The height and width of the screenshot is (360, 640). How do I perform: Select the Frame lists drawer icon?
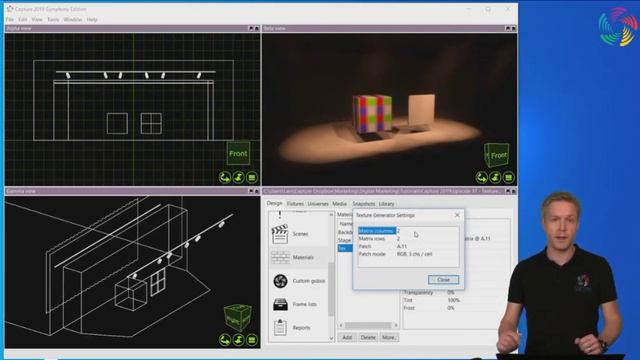pyautogui.click(x=280, y=304)
